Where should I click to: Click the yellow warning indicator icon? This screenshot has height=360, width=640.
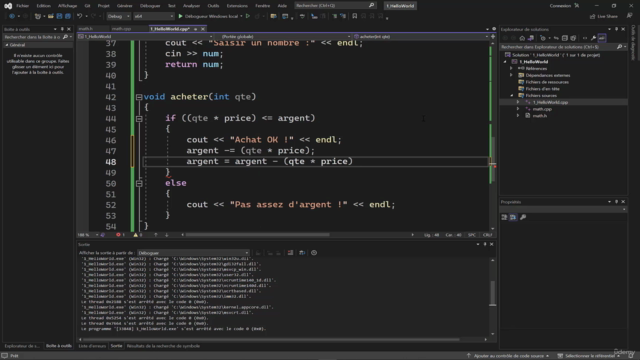pyautogui.click(x=136, y=235)
